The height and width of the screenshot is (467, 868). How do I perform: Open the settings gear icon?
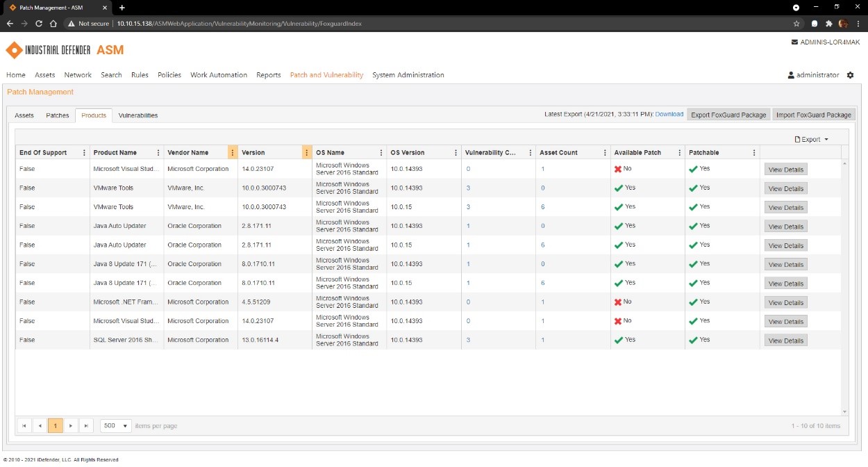point(851,75)
